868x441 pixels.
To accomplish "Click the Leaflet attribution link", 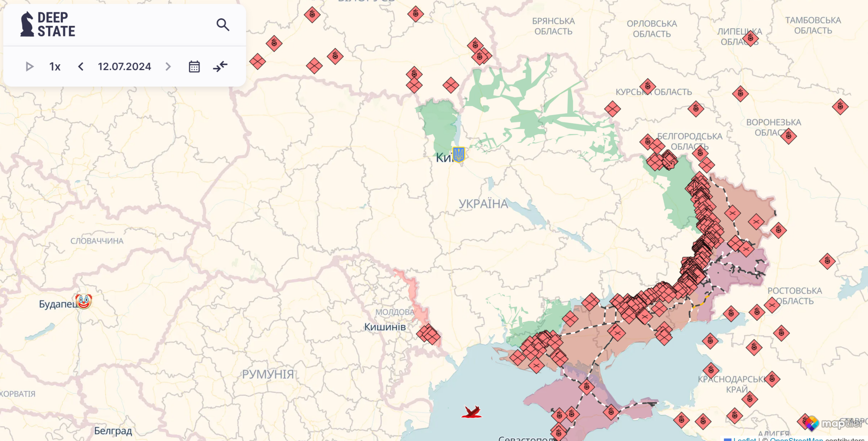I will click(744, 439).
